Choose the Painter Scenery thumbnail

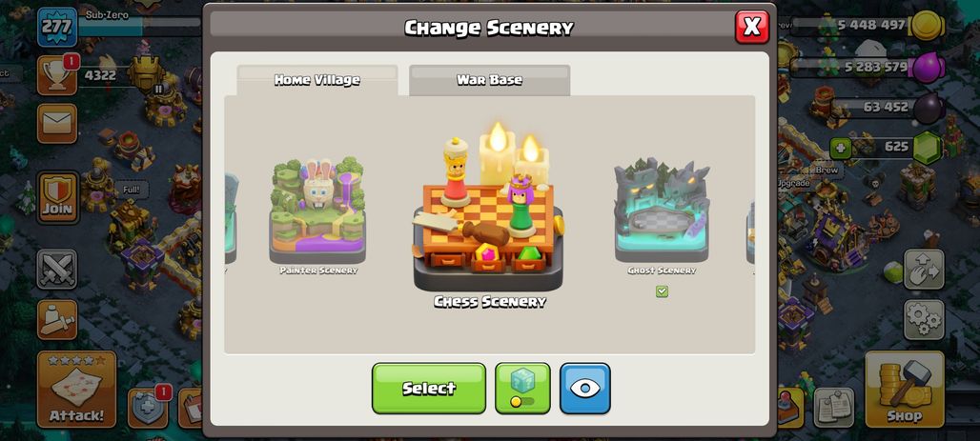(317, 210)
